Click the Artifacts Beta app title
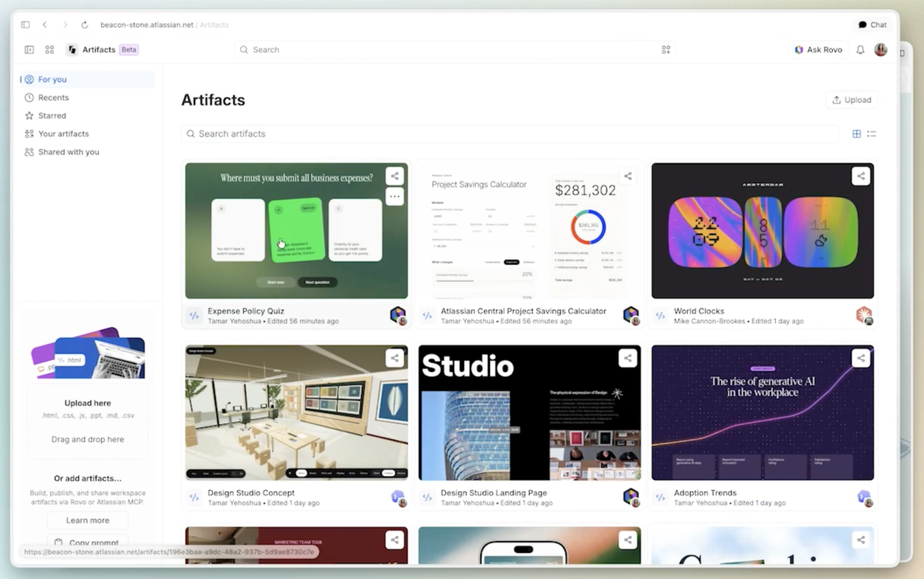Screen dimensions: 924x579 click(103, 50)
